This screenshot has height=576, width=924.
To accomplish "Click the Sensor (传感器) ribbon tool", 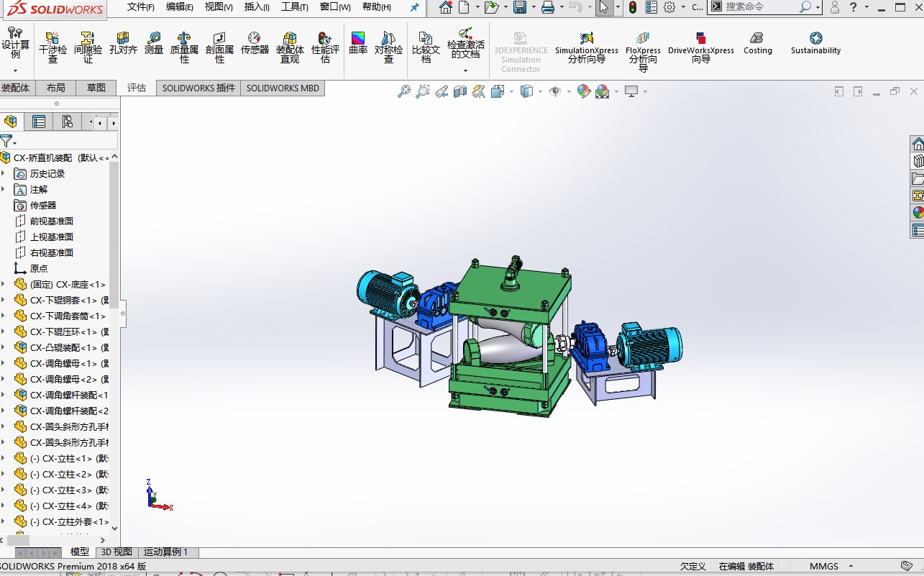I will coord(255,43).
